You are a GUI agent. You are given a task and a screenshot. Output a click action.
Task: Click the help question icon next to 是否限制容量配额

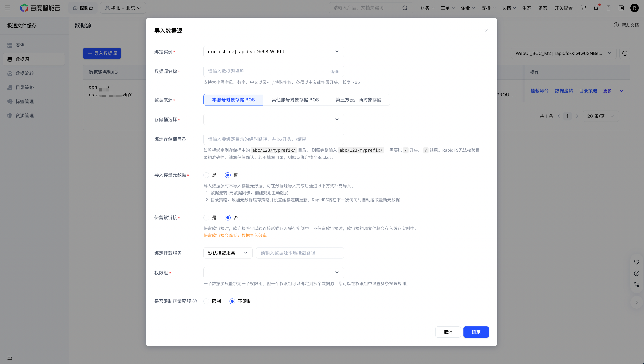click(195, 301)
